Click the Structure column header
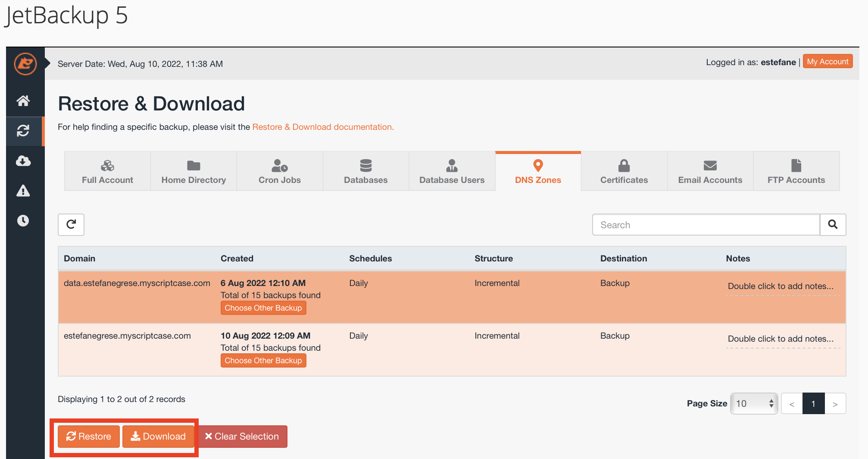Viewport: 868px width, 459px height. pyautogui.click(x=493, y=258)
